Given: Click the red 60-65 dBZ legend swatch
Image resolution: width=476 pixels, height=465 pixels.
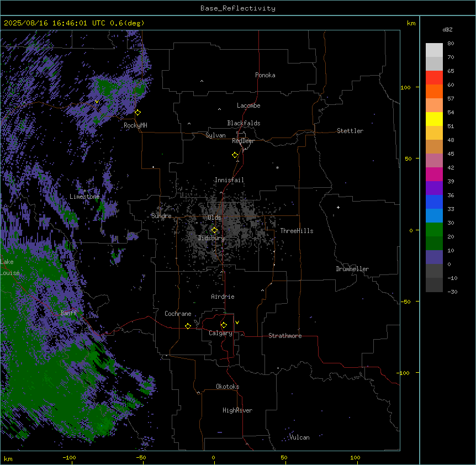Looking at the screenshot, I should point(434,78).
